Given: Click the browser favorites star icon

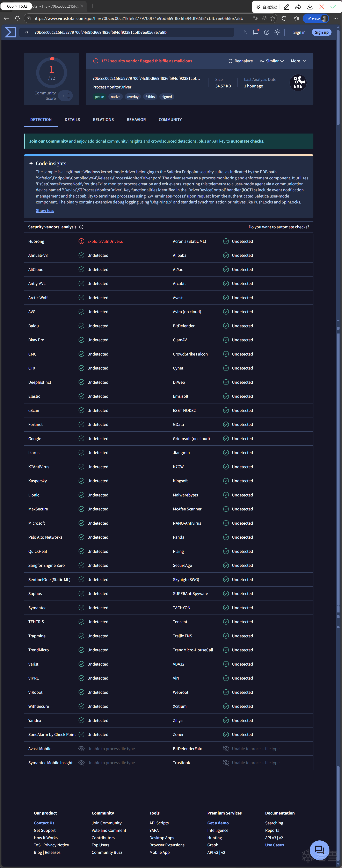Looking at the screenshot, I should tap(272, 18).
